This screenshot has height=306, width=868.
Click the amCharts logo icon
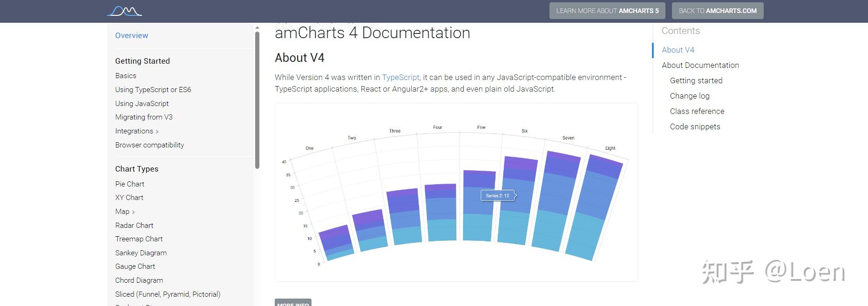(x=124, y=11)
